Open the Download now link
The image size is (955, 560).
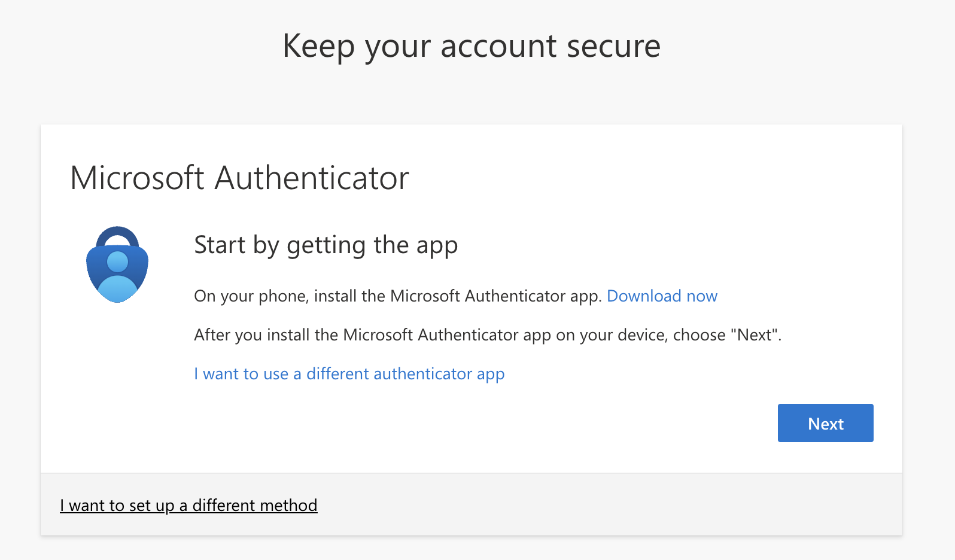coord(662,296)
